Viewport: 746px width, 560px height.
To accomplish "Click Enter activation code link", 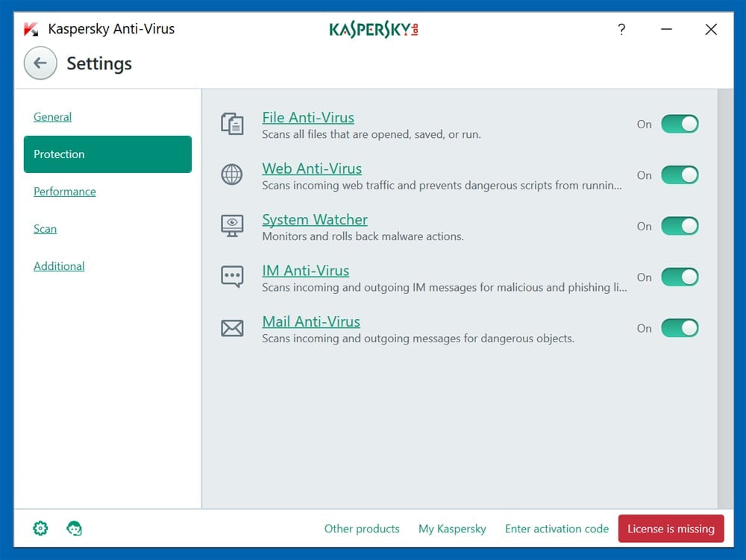I will pos(557,529).
